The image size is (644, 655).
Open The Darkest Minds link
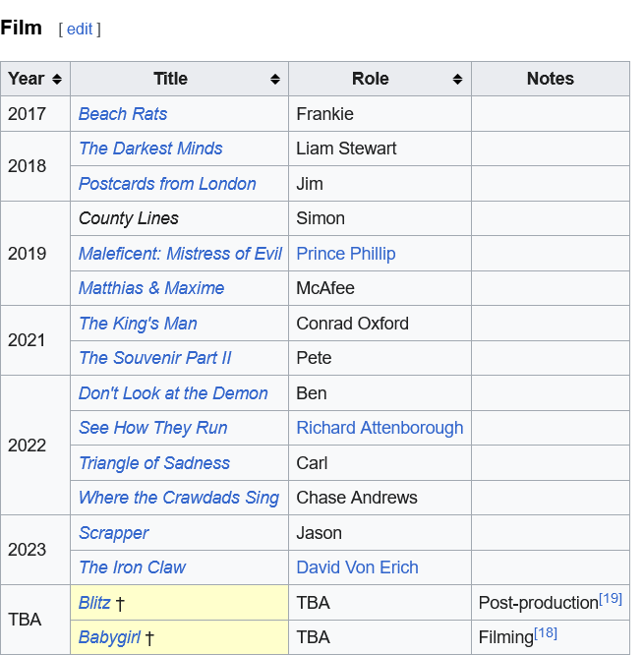point(150,149)
